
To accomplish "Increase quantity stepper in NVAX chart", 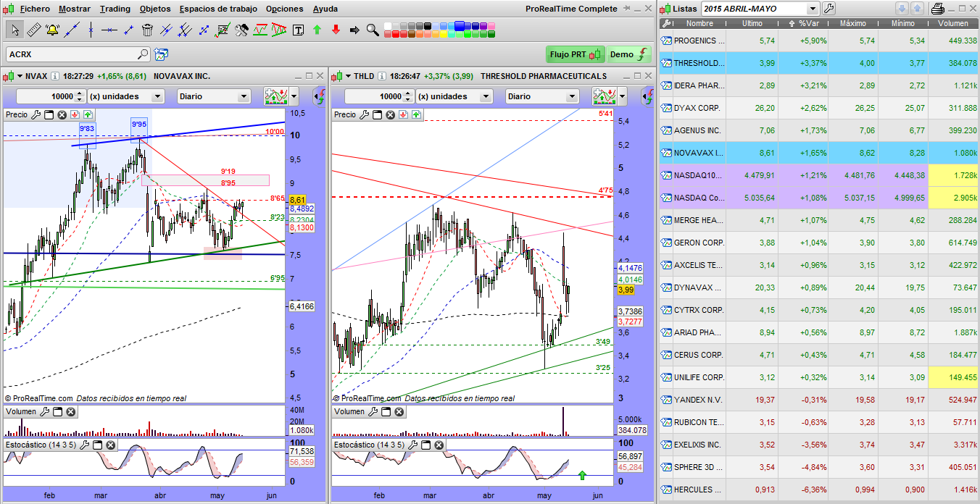I will pyautogui.click(x=80, y=93).
